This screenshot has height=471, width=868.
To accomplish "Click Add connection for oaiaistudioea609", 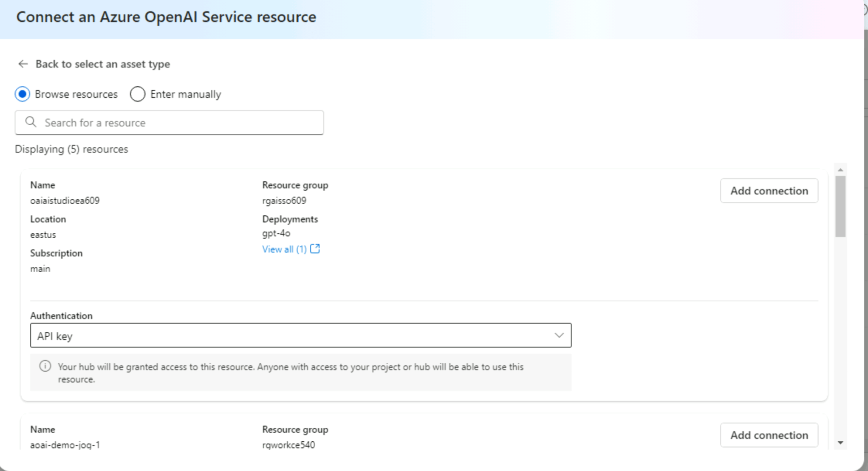I will (769, 190).
